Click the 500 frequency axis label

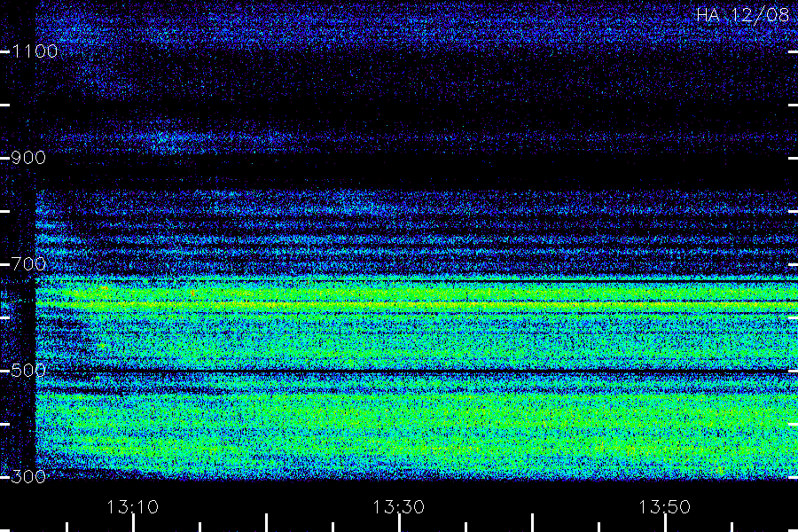(28, 371)
